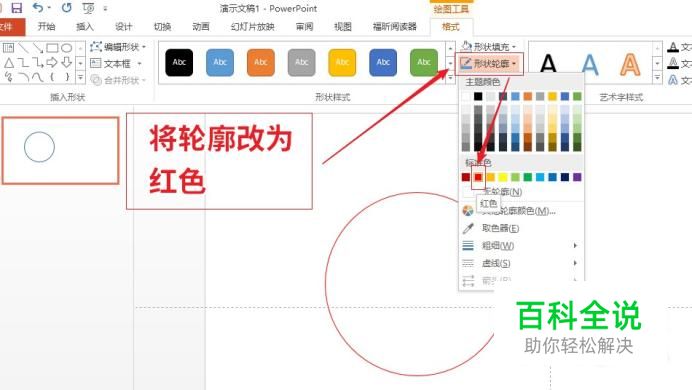Apply the black Abc shape style

click(x=179, y=62)
